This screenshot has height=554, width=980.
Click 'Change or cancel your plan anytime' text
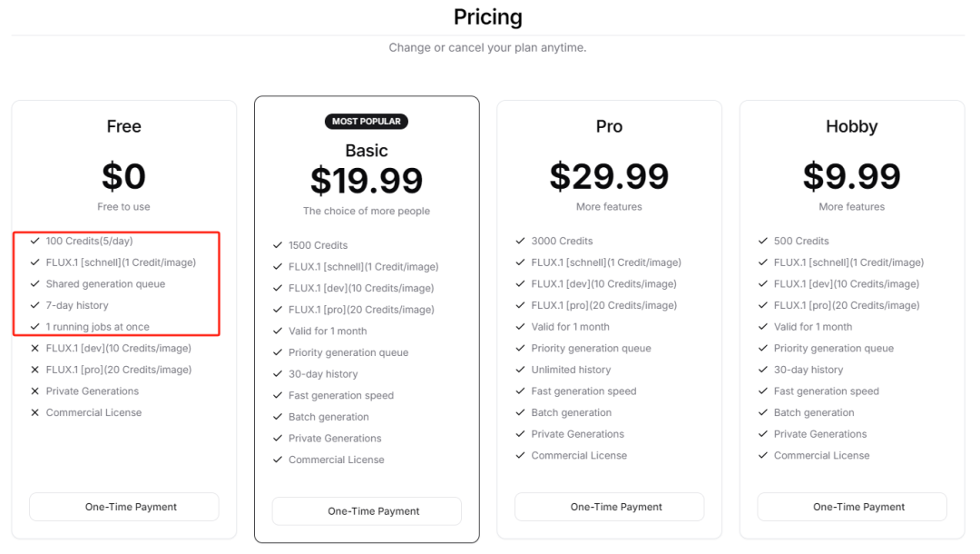pyautogui.click(x=488, y=47)
